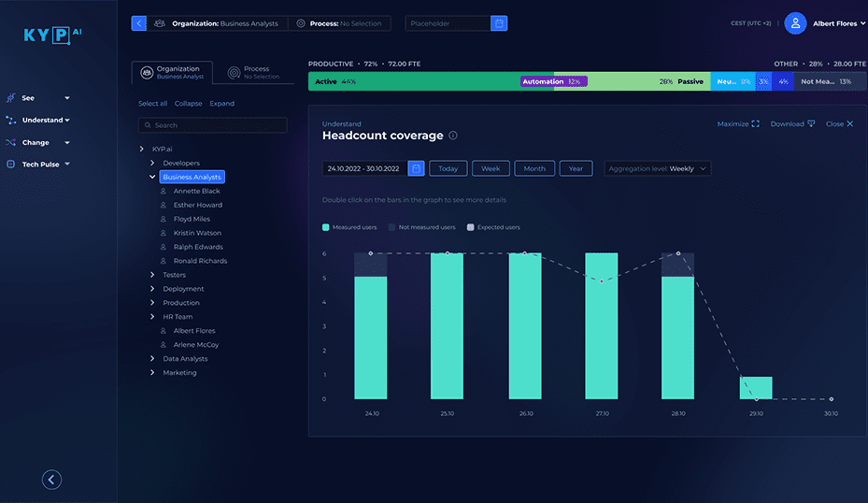Switch to the Process tab
The width and height of the screenshot is (868, 503).
254,72
